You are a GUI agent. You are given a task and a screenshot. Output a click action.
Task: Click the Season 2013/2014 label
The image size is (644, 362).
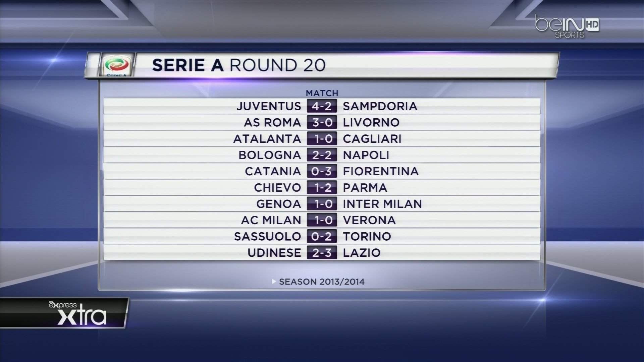[x=322, y=282]
